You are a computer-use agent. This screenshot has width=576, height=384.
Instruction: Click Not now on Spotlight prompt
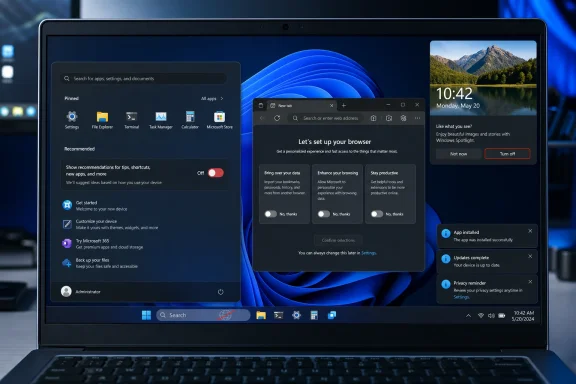click(458, 154)
